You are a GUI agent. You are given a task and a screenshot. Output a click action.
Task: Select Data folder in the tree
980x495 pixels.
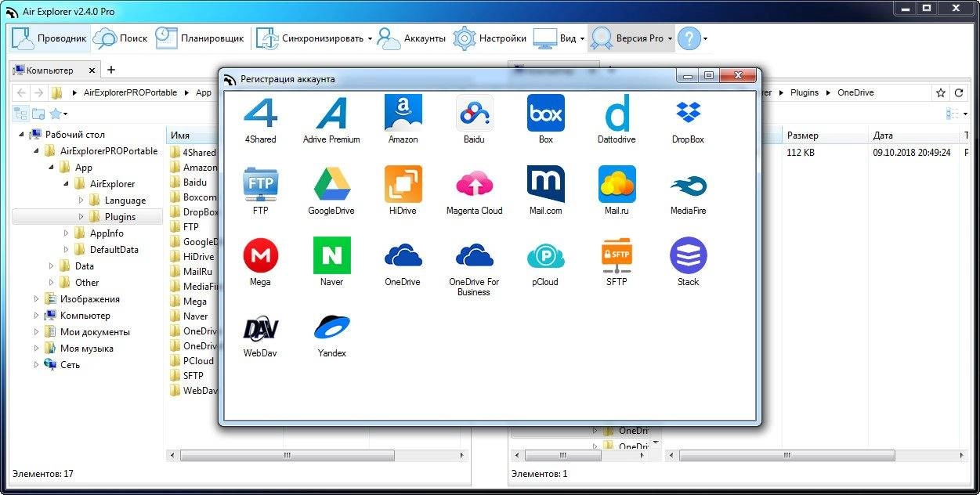[84, 266]
